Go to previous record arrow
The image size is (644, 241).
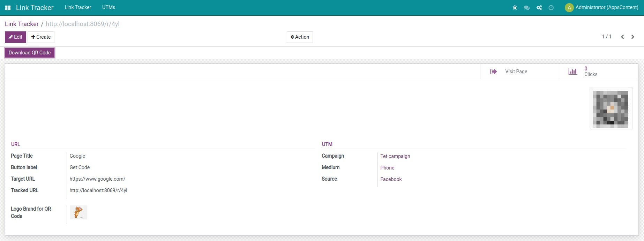click(x=622, y=37)
